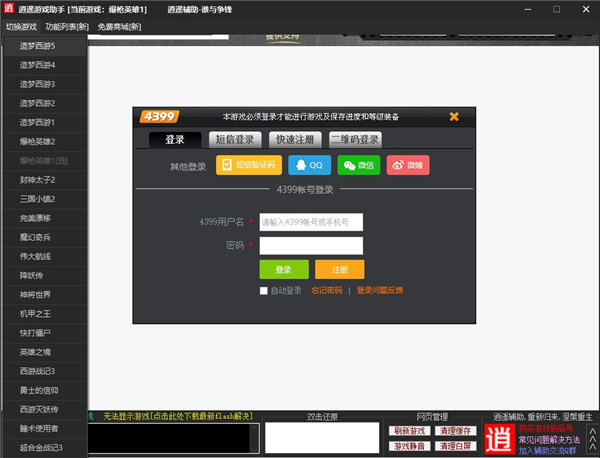Screen dimensions: 600x458
Task: Focus the 密码 input field
Action: pos(311,246)
